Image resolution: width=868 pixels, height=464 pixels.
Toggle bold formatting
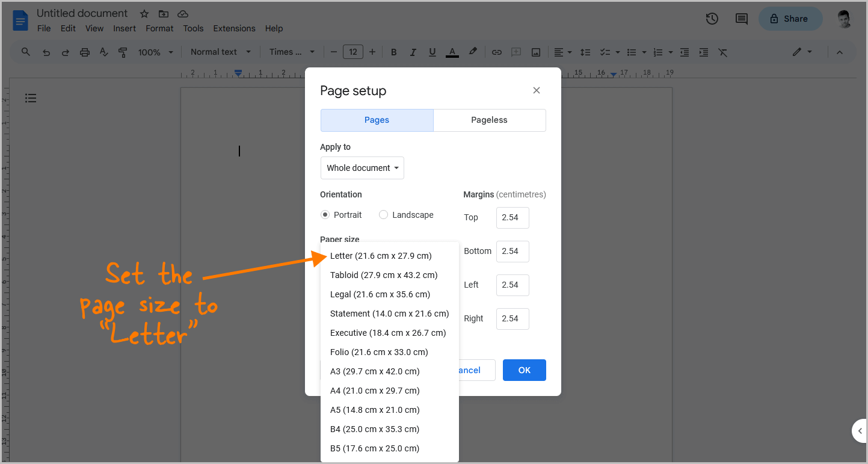point(393,52)
